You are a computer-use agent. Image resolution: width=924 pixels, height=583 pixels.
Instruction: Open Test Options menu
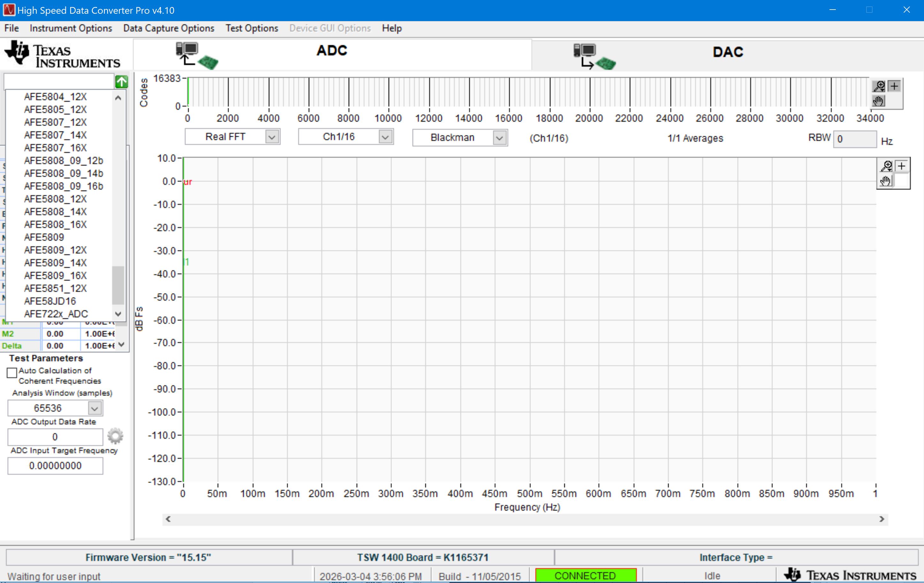click(252, 28)
